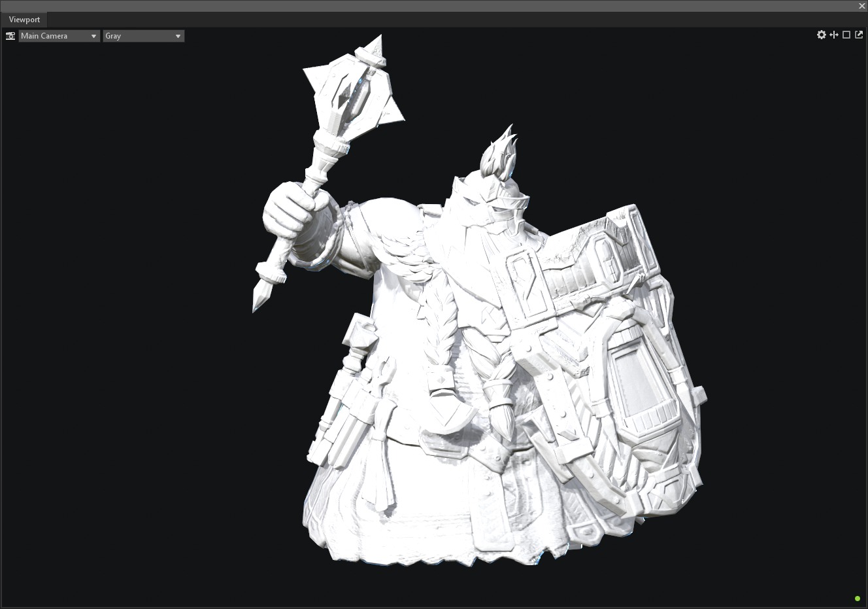
Task: Open viewport settings gear
Action: 822,35
